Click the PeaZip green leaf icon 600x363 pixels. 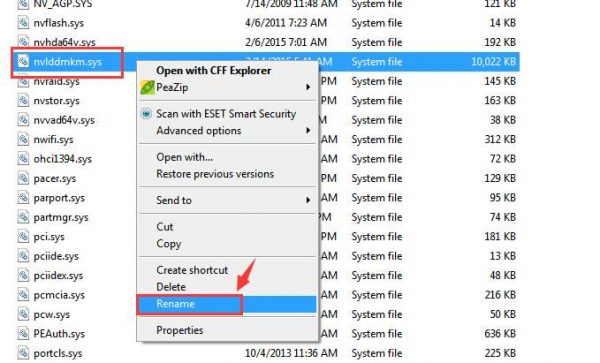[147, 88]
